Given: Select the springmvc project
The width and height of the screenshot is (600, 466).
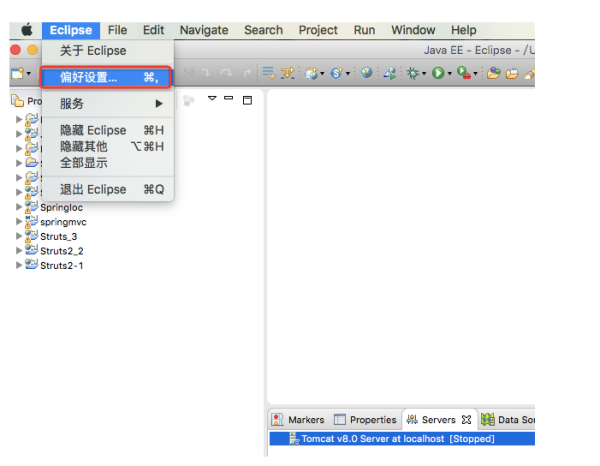Looking at the screenshot, I should (x=63, y=222).
